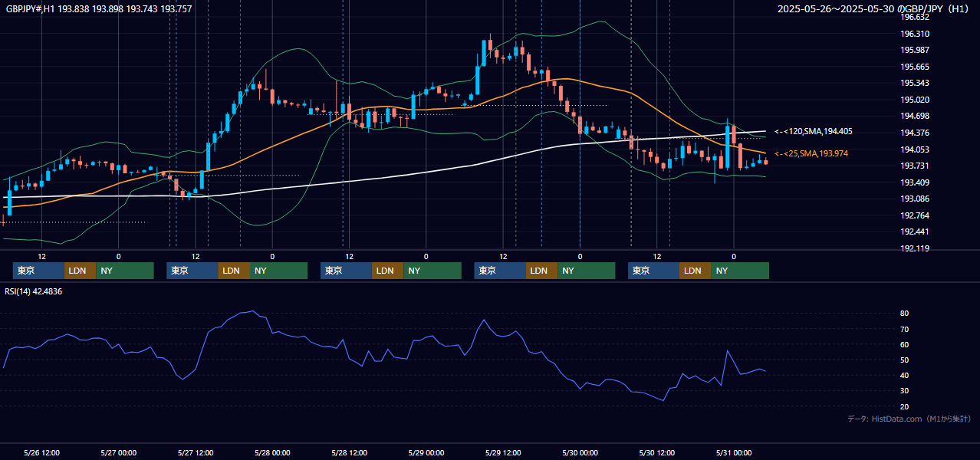Select the 120 SMA 194.405 label
The width and height of the screenshot is (980, 460).
pos(814,132)
